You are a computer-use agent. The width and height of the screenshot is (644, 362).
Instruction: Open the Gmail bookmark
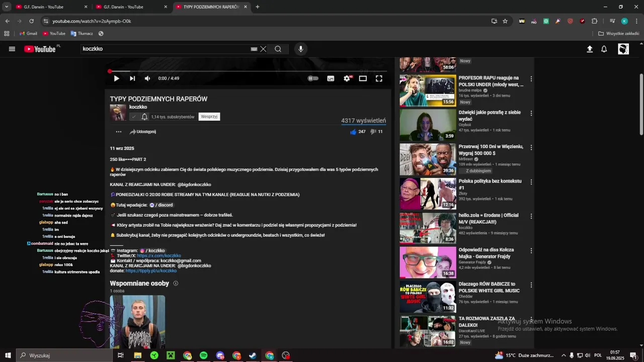coord(28,34)
